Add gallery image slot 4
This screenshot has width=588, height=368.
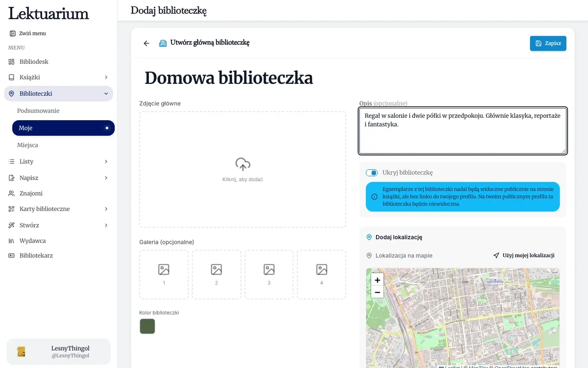(321, 275)
